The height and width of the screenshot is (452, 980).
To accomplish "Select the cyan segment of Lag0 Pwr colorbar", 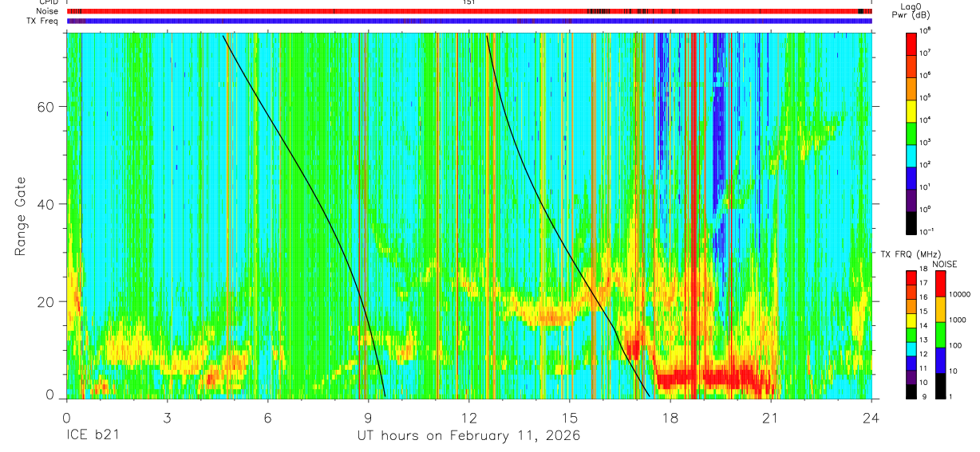I will [911, 155].
